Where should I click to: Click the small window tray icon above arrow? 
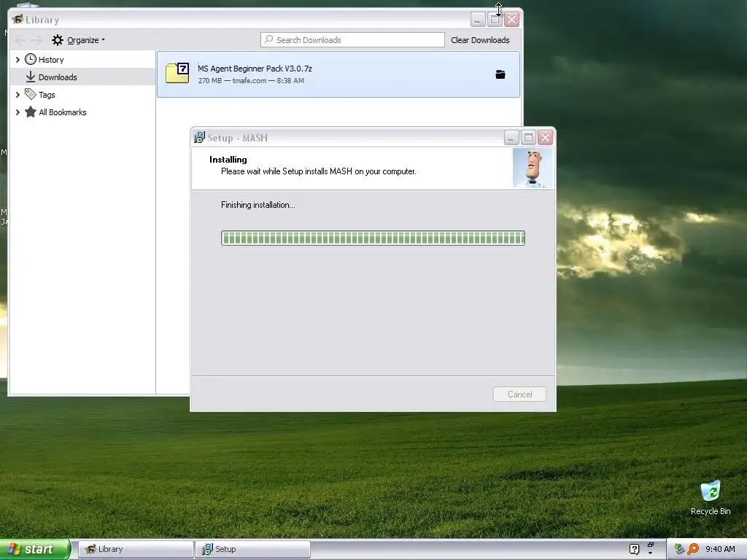point(650,545)
